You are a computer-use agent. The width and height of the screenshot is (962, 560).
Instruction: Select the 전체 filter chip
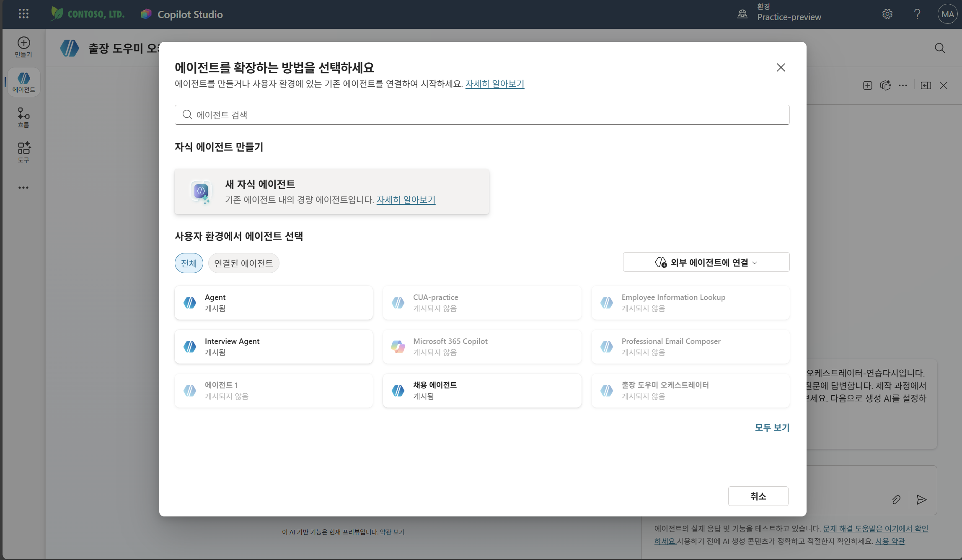pyautogui.click(x=189, y=263)
